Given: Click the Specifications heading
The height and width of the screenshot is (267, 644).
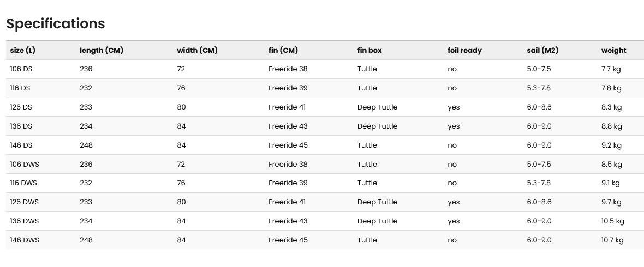Looking at the screenshot, I should pyautogui.click(x=56, y=24).
